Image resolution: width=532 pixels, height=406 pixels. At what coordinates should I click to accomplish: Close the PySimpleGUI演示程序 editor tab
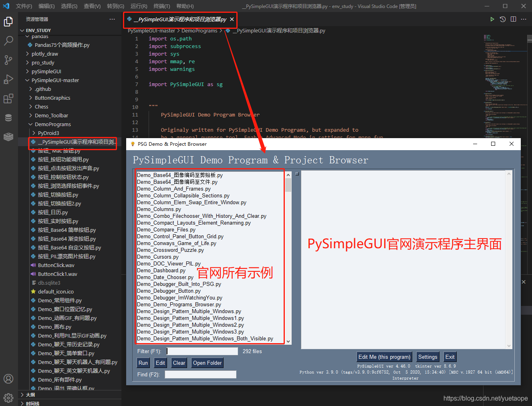pyautogui.click(x=232, y=19)
